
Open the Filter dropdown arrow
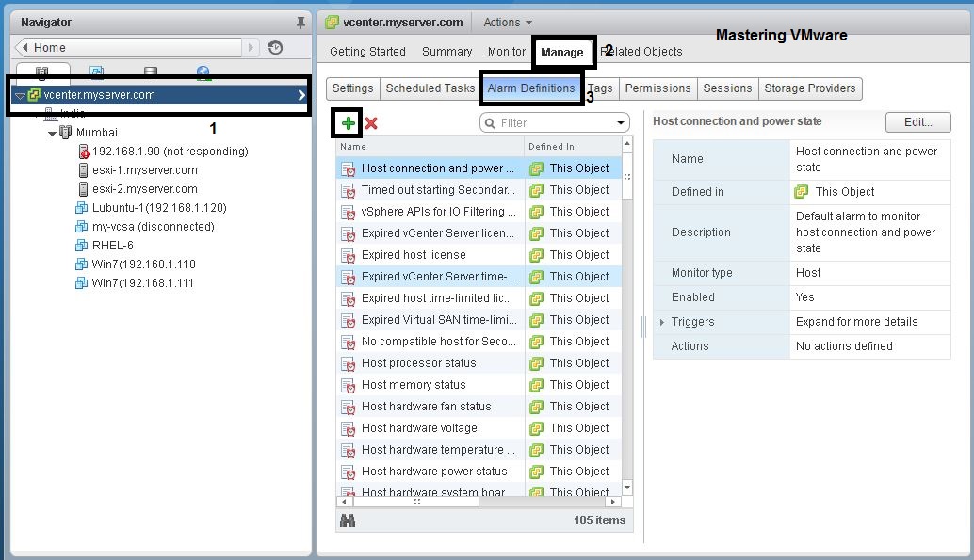click(x=620, y=123)
